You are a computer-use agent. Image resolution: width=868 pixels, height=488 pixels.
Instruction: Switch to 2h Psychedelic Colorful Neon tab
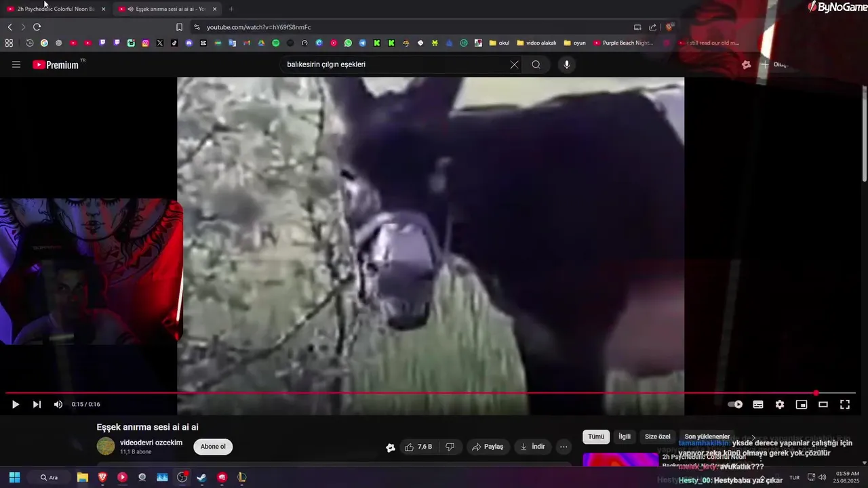coord(56,9)
